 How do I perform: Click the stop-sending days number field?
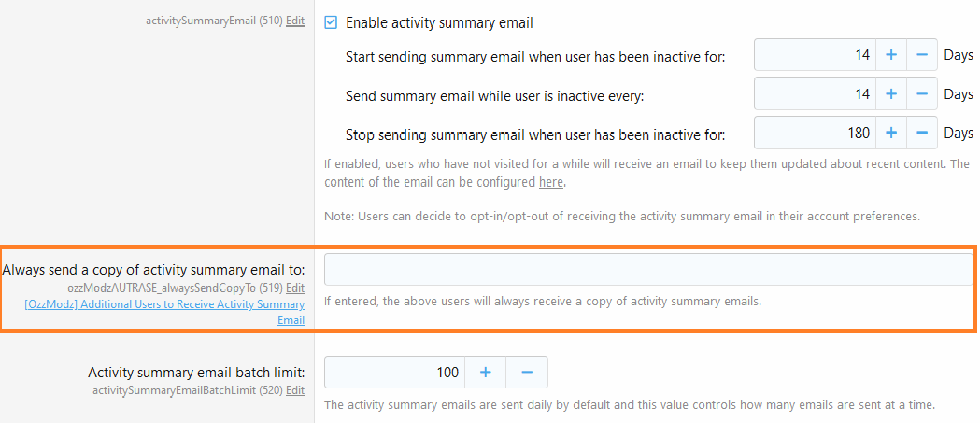click(815, 133)
